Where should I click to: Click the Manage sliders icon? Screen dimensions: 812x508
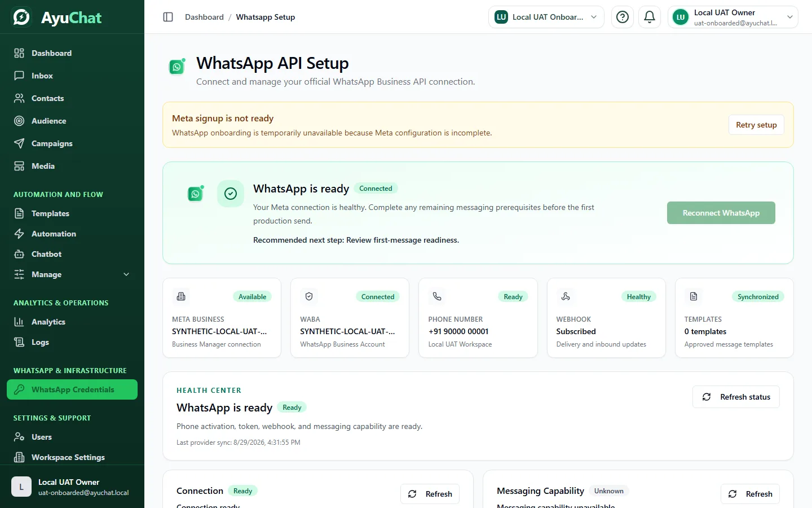coord(19,274)
